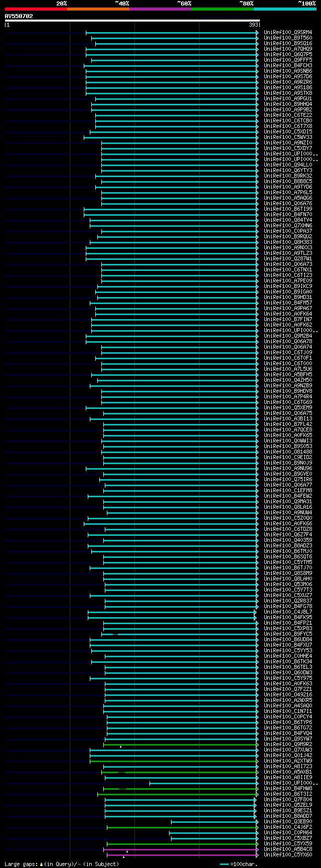Image resolution: width=321 pixels, height=868 pixels.
Task: Select the UniRef100_Q4ZH50 label
Action: pos(288,380)
